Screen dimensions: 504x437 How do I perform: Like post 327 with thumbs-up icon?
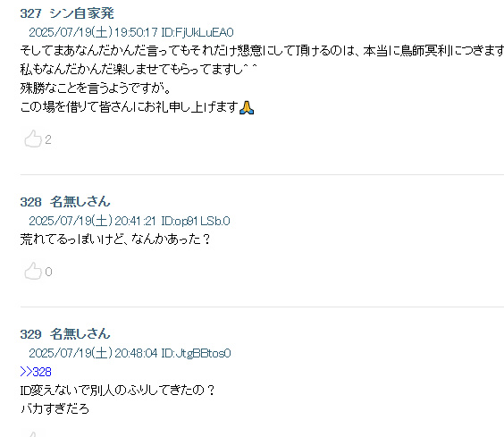coord(33,139)
